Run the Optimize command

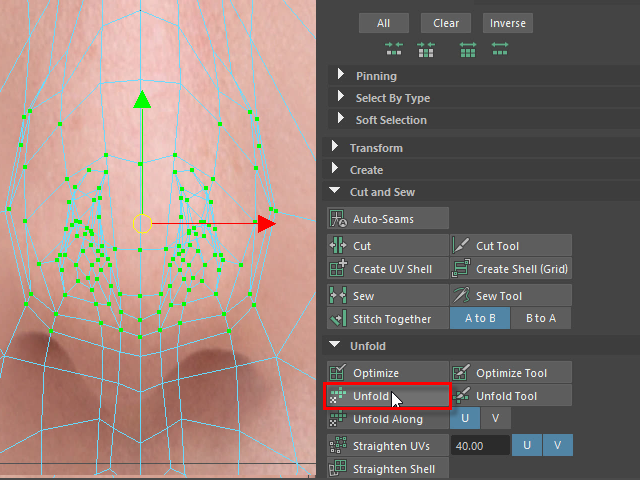(388, 373)
